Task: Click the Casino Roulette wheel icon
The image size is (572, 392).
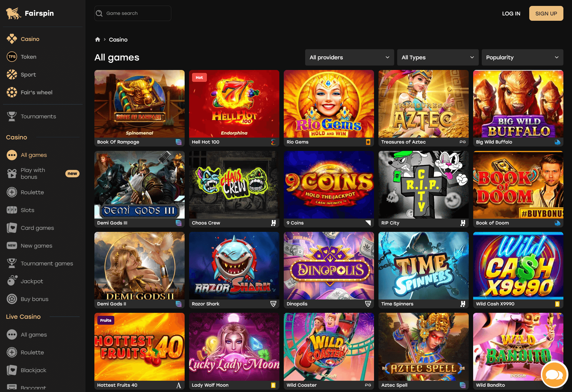Action: coord(12,192)
